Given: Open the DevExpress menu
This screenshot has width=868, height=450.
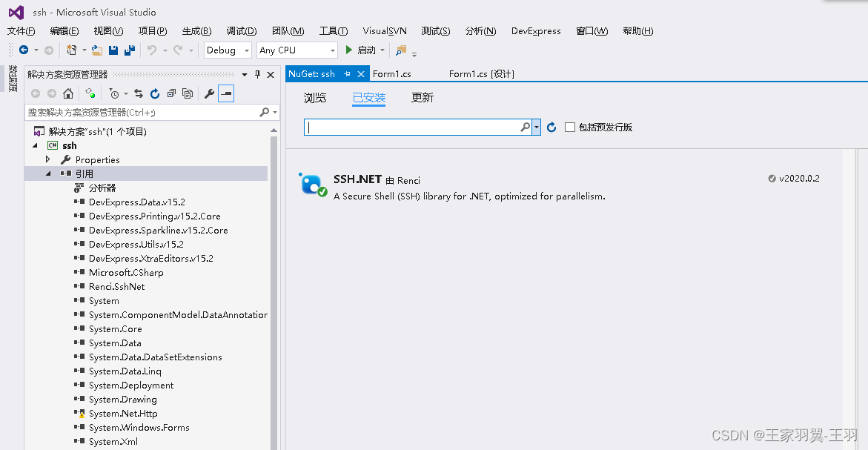Looking at the screenshot, I should [x=536, y=31].
